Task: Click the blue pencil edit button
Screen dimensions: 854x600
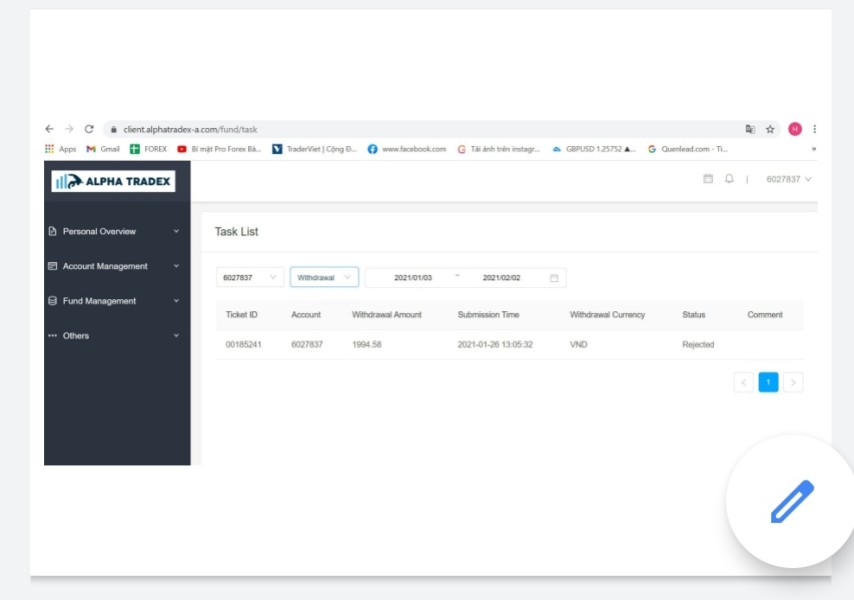Action: [x=792, y=501]
